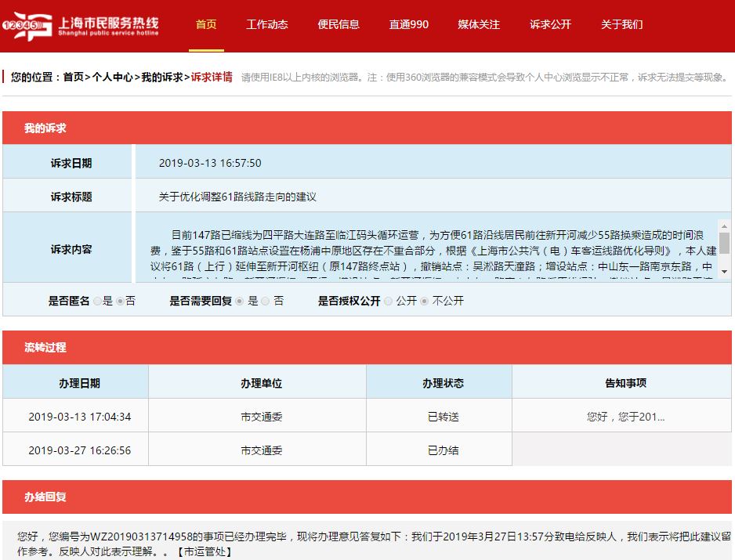Open 我的诉求 breadcrumb link
This screenshot has width=735, height=560.
tap(161, 77)
